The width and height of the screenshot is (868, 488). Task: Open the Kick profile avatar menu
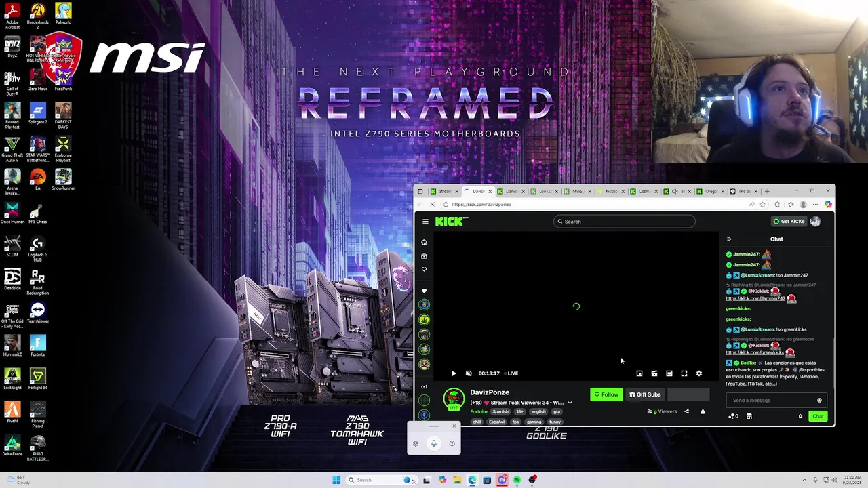tap(815, 221)
